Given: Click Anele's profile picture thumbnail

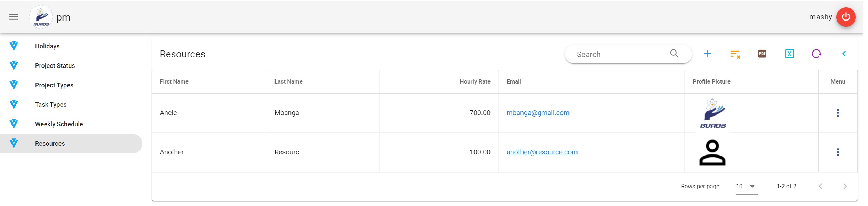Looking at the screenshot, I should (712, 113).
